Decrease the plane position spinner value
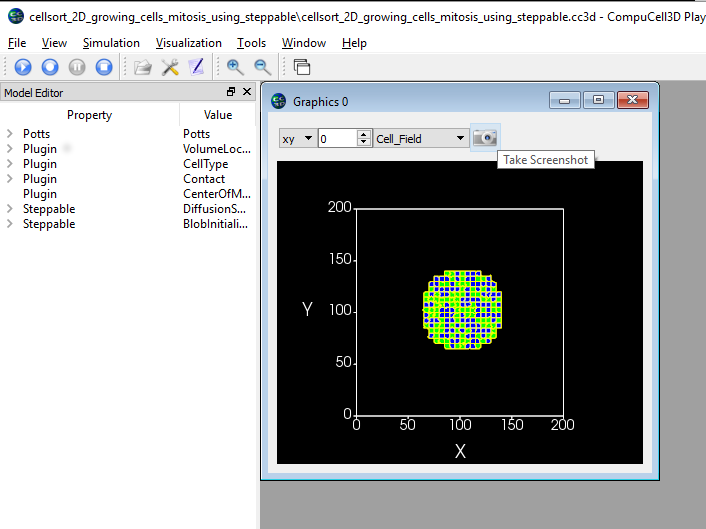 pyautogui.click(x=364, y=143)
